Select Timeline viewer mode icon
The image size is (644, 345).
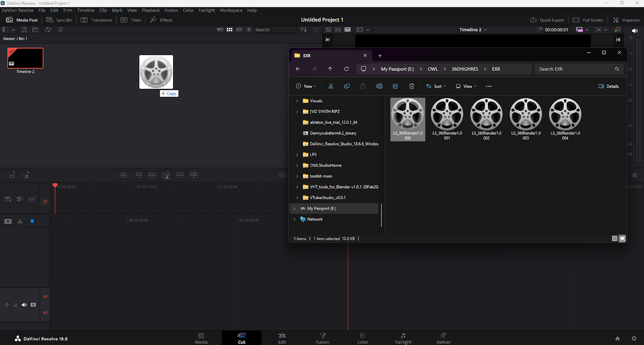(348, 30)
